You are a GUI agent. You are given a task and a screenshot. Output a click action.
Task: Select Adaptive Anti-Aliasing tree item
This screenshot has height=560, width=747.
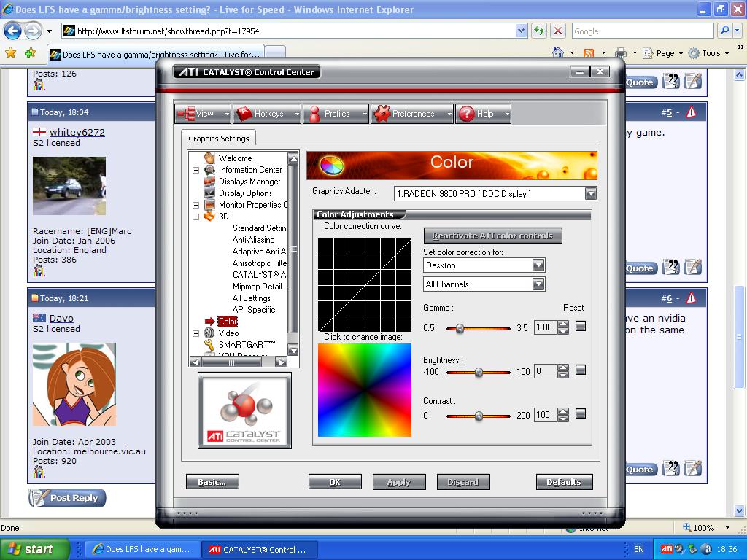[x=260, y=252]
